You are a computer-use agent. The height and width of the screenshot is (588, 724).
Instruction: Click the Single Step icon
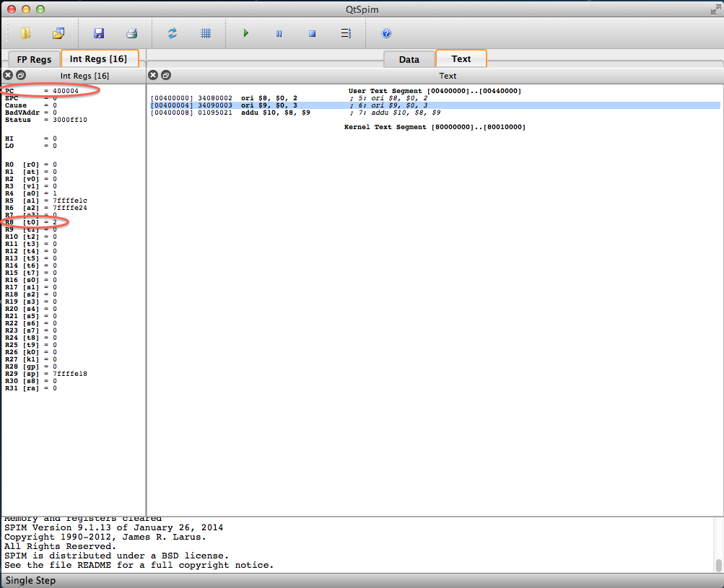pyautogui.click(x=346, y=33)
